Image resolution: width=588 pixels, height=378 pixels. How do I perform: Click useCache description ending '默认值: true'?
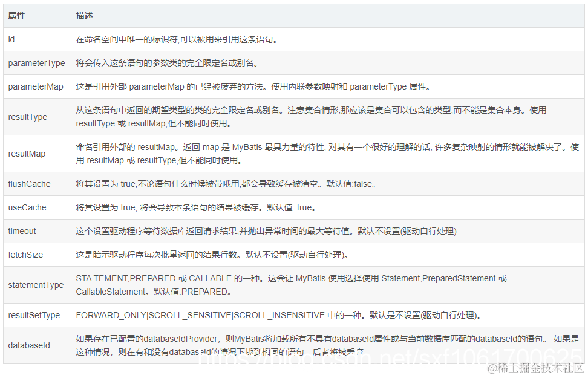(x=196, y=208)
